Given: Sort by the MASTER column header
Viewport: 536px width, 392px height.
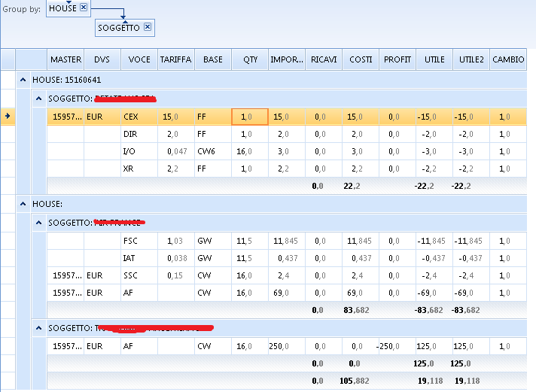Looking at the screenshot, I should click(65, 59).
